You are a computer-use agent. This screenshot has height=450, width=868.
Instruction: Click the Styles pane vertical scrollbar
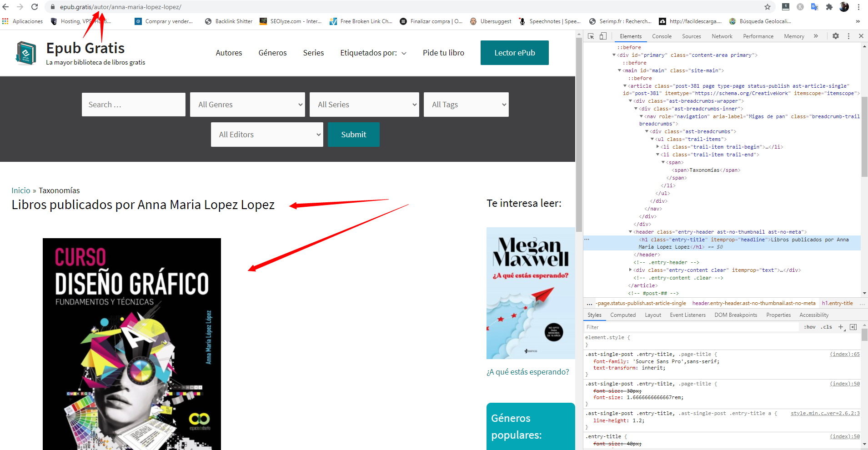pyautogui.click(x=864, y=335)
